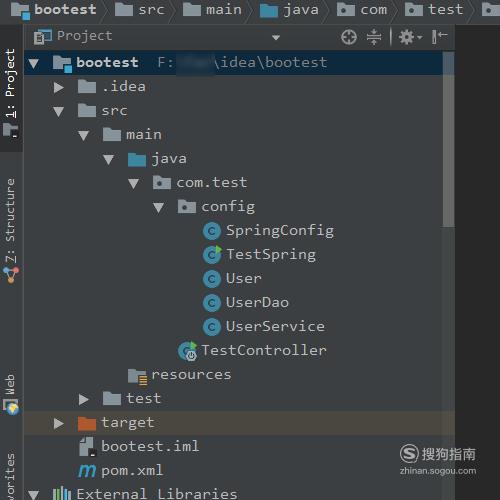Click the scroll from source crosshair icon
500x500 pixels.
[349, 37]
